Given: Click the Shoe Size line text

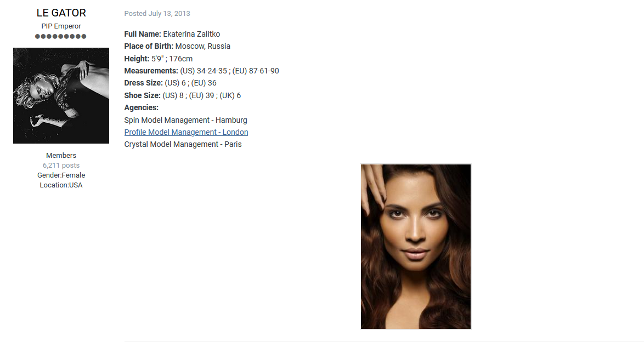Looking at the screenshot, I should coord(183,96).
